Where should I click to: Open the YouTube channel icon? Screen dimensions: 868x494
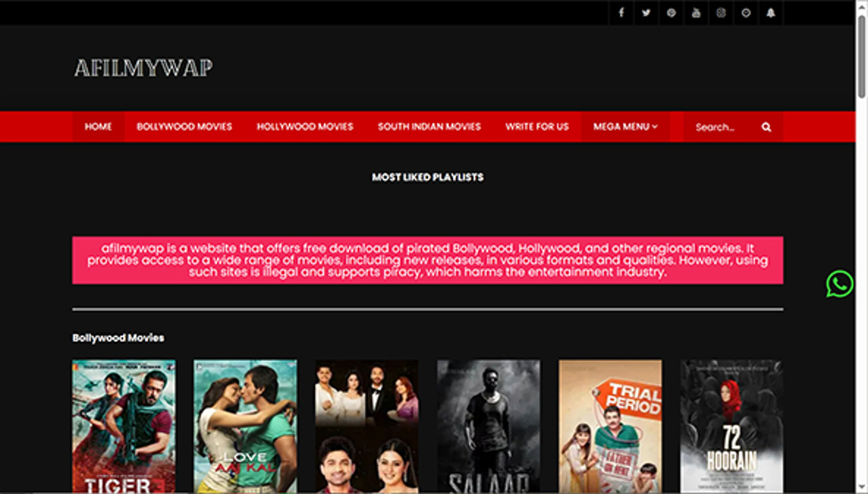(696, 13)
